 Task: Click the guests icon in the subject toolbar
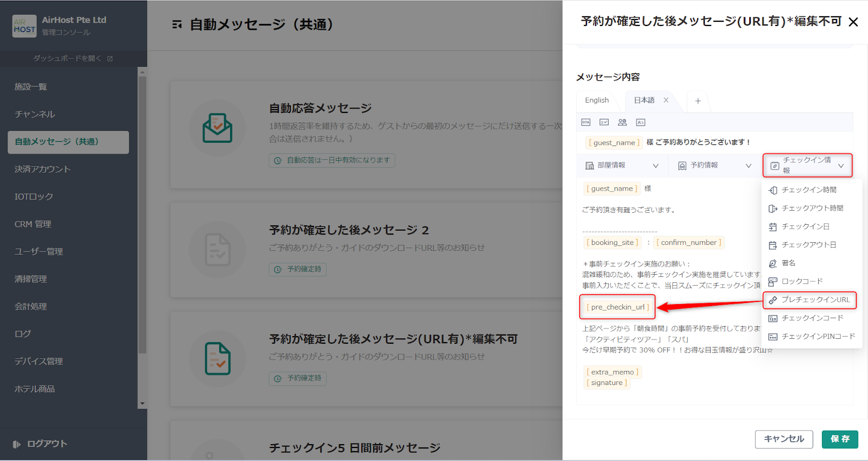[622, 122]
